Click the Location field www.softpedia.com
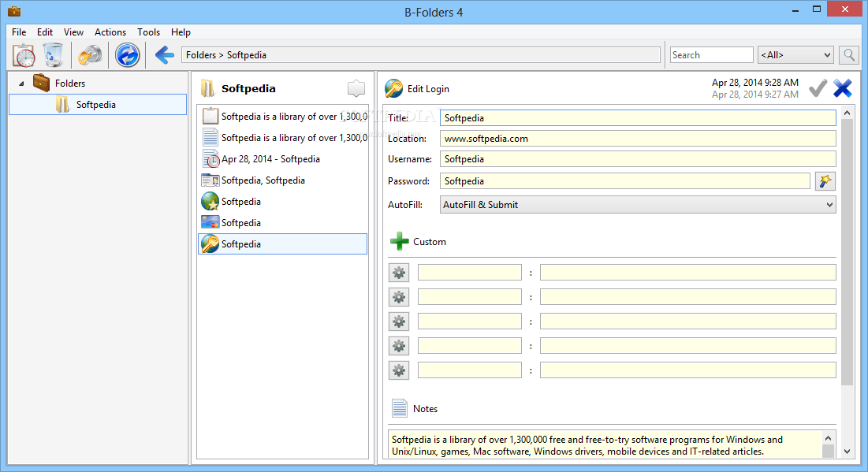The height and width of the screenshot is (472, 868). click(x=638, y=139)
